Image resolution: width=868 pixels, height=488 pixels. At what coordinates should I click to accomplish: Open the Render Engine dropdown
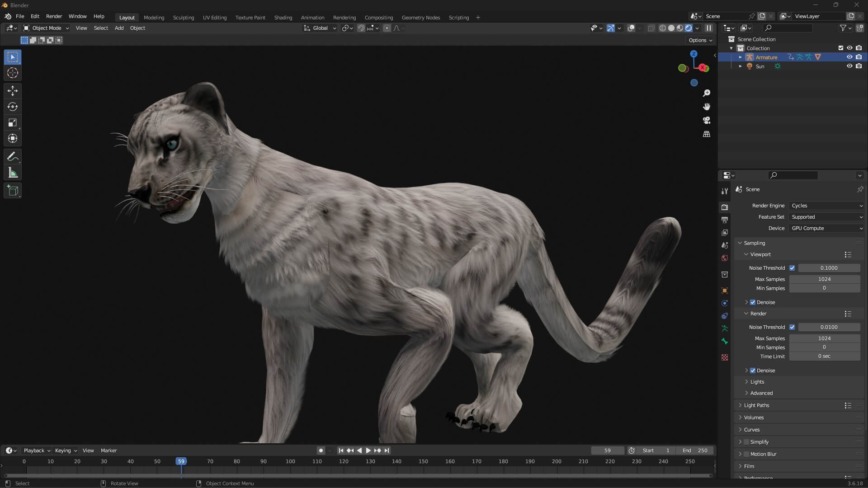coord(826,206)
